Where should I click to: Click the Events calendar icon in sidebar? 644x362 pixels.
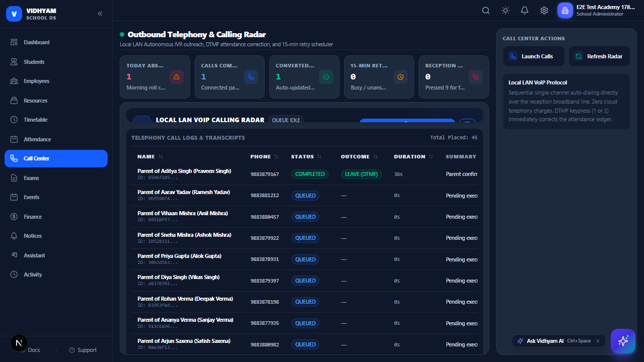(14, 197)
